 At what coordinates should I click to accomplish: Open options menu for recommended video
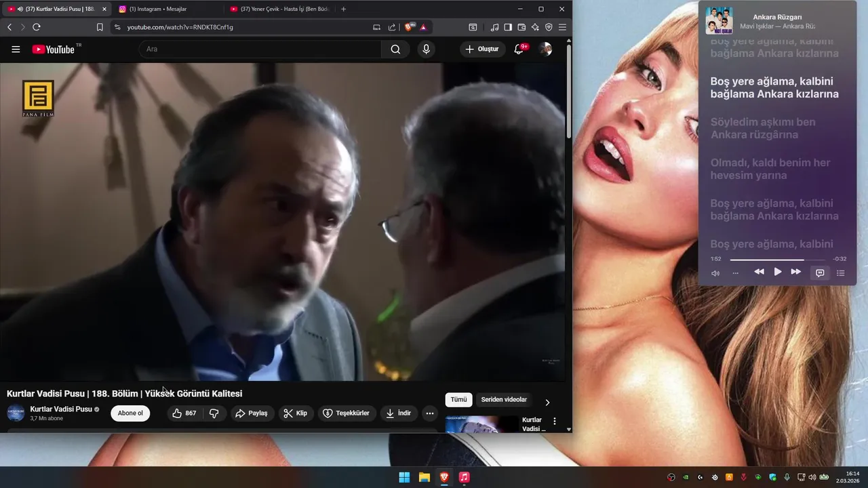coord(555,421)
